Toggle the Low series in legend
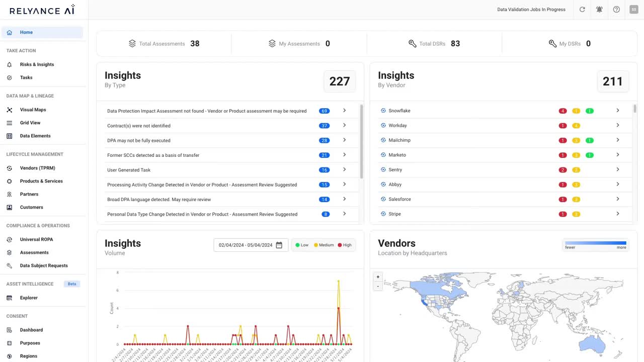644x362 pixels. [302, 245]
